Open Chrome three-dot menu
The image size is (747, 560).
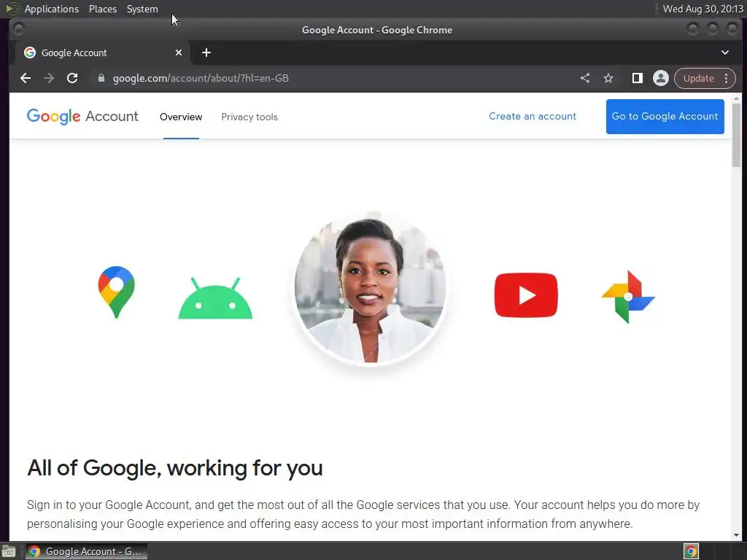pos(726,78)
